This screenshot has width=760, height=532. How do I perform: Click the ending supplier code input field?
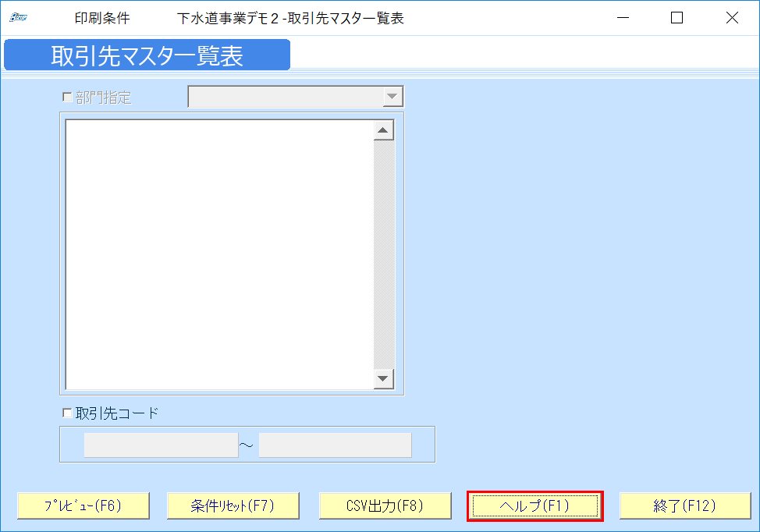click(334, 445)
